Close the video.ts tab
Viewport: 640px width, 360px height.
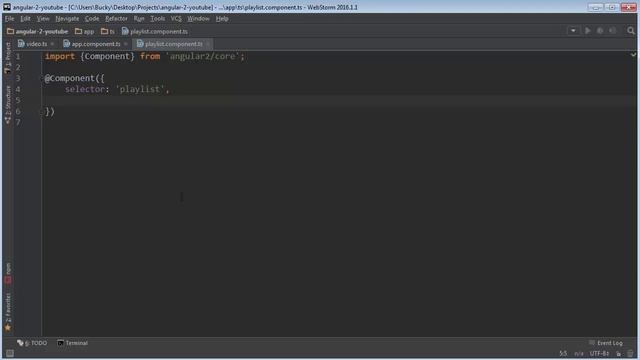52,44
